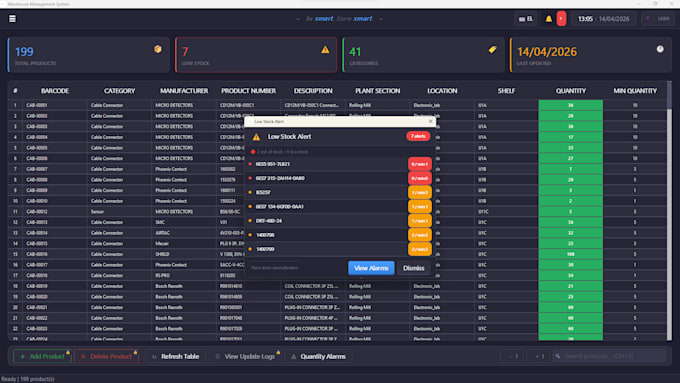Sort table by Barcode column header
680x383 pixels.
coord(55,91)
